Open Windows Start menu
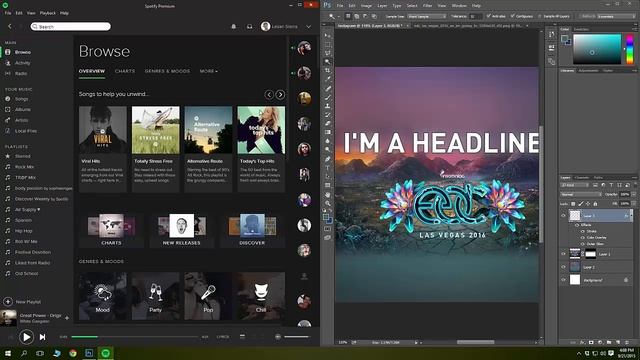Image resolution: width=640 pixels, height=360 pixels. point(8,353)
